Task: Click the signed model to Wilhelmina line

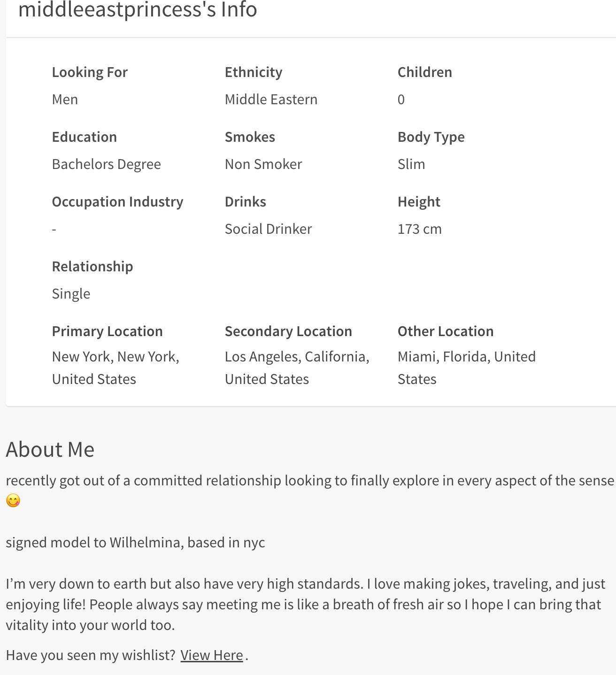Action: point(135,543)
